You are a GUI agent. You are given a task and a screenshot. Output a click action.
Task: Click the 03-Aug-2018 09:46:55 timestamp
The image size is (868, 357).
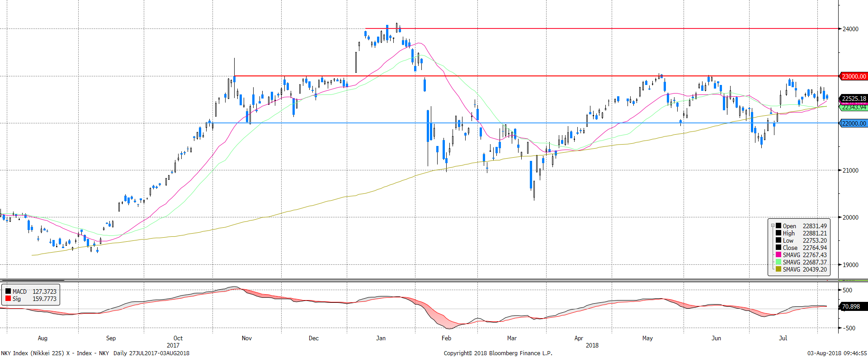pos(837,353)
